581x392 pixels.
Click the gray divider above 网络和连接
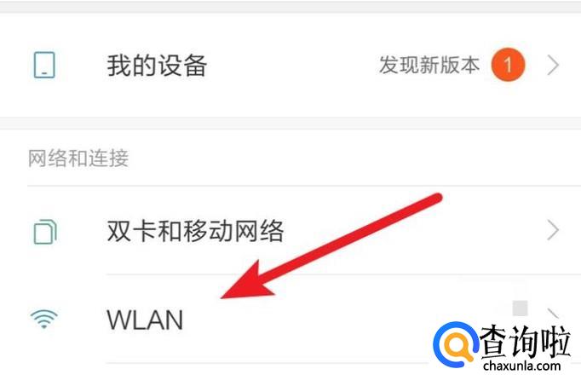(290, 124)
